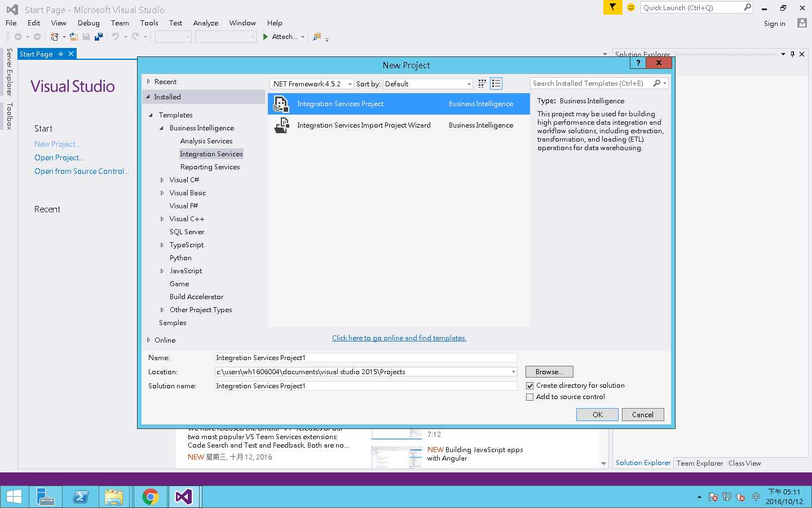Open the Sort by dropdown
The height and width of the screenshot is (508, 812).
[x=428, y=84]
